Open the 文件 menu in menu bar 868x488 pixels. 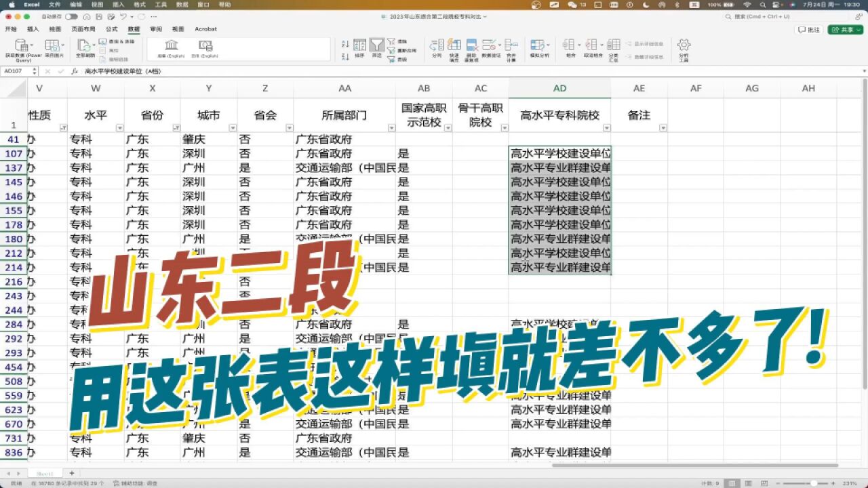pos(54,4)
